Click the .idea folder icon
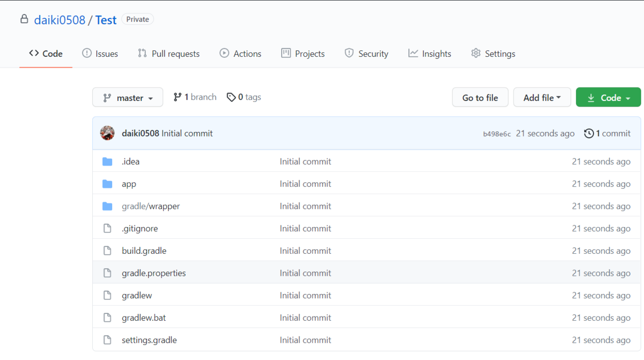644x360 pixels. point(107,161)
